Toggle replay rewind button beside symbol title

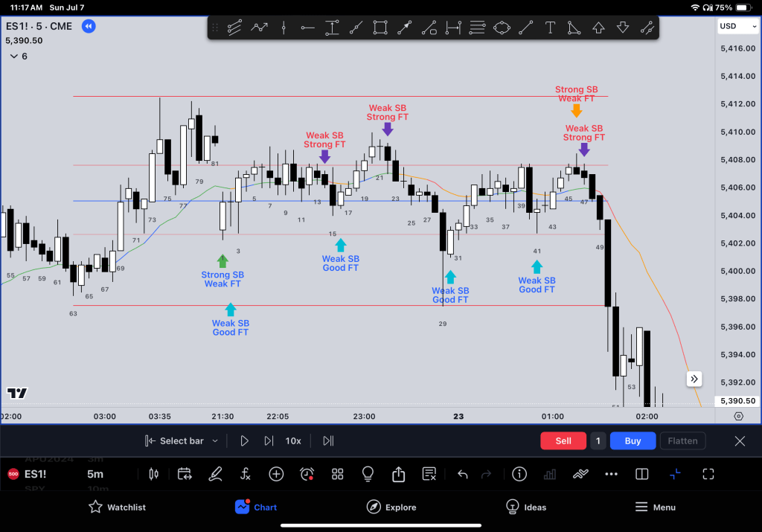pyautogui.click(x=88, y=27)
